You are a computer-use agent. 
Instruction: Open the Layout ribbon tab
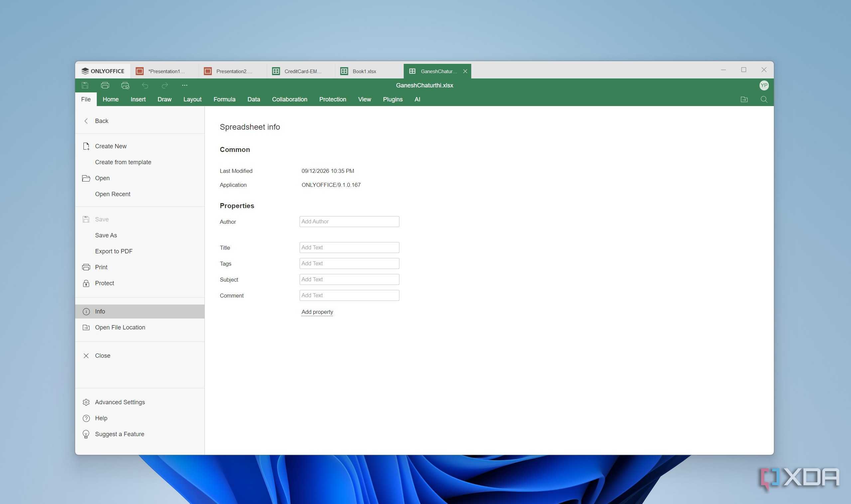192,99
